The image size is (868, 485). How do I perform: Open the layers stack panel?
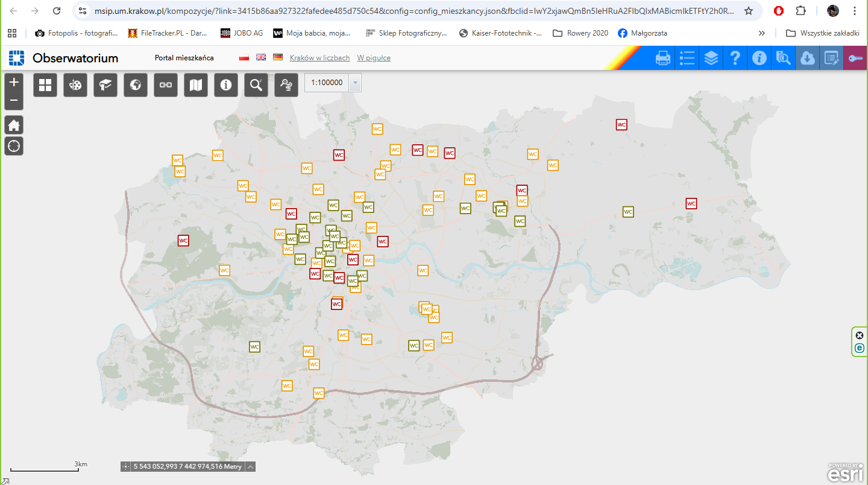[x=711, y=58]
